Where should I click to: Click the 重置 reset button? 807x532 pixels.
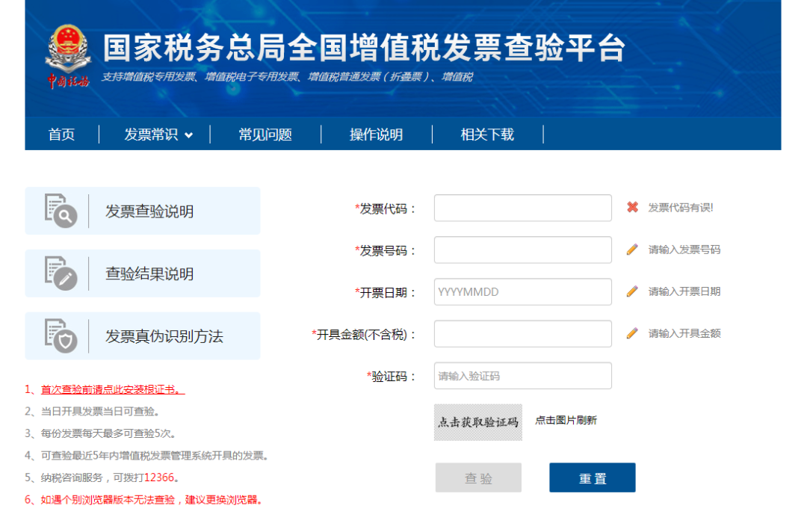593,477
